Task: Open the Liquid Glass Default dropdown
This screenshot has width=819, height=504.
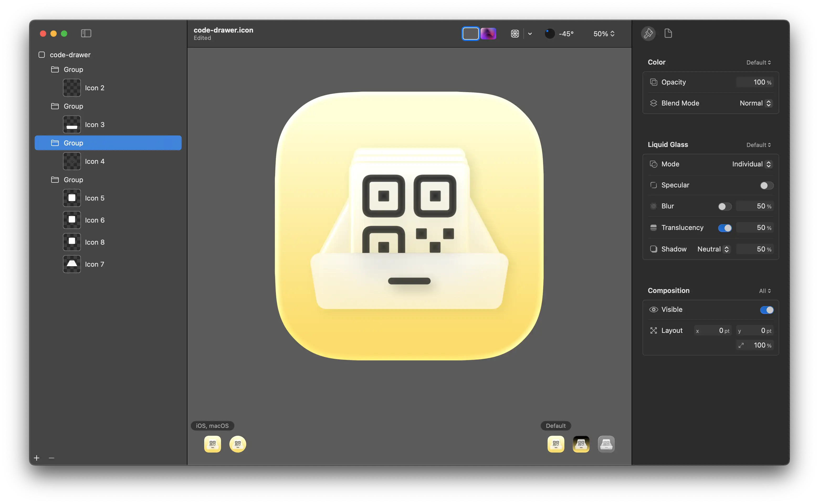Action: (758, 145)
